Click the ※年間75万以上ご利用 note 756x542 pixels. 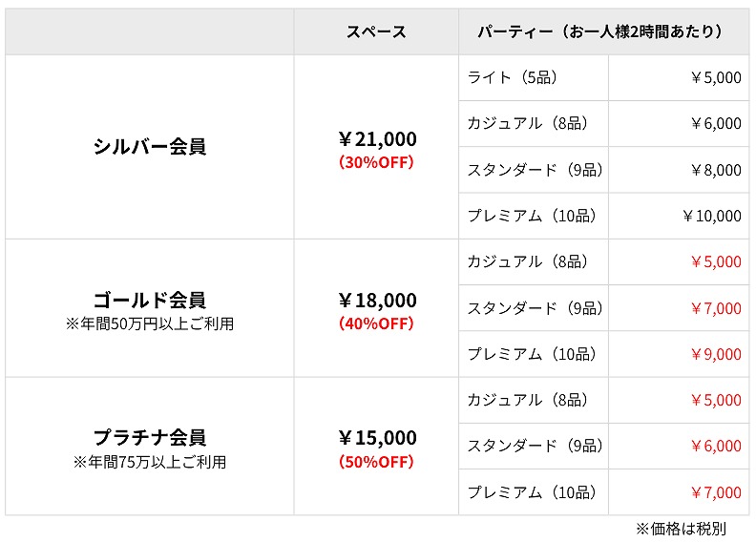[x=150, y=463]
